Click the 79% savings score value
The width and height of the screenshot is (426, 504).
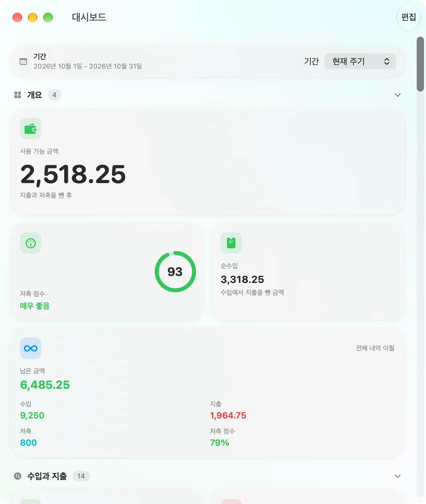219,443
